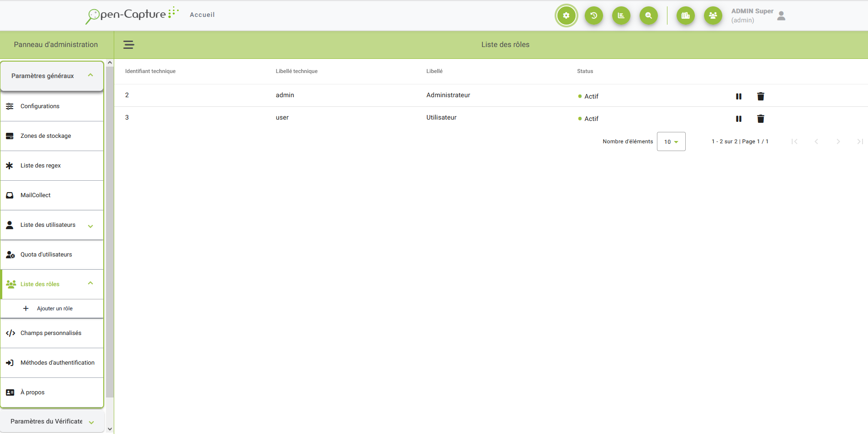The height and width of the screenshot is (434, 868).
Task: Click the sidebar vertical scrollbar
Action: tap(110, 228)
